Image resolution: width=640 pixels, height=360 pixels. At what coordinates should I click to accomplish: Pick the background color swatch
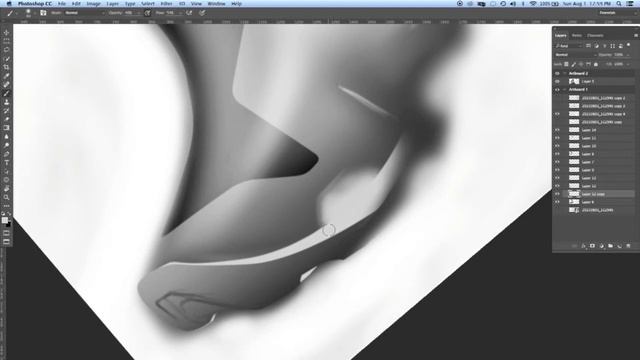(x=9, y=224)
